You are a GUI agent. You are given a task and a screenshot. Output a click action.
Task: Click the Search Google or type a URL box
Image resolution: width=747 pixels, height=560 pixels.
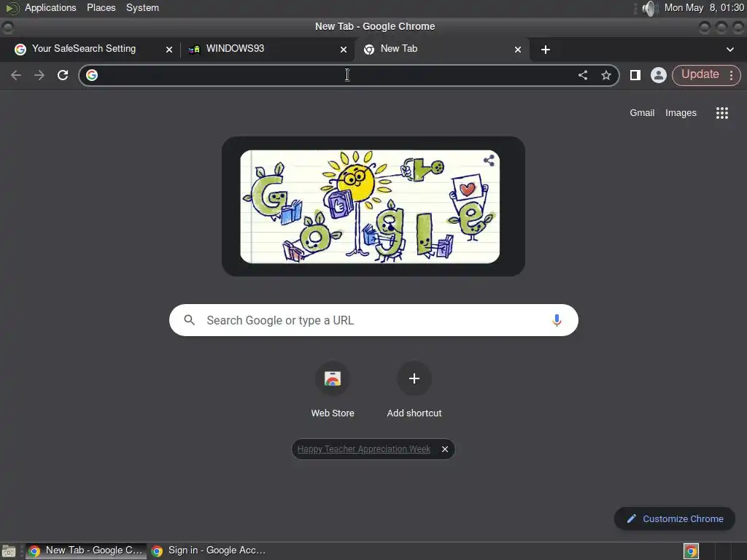click(x=373, y=320)
